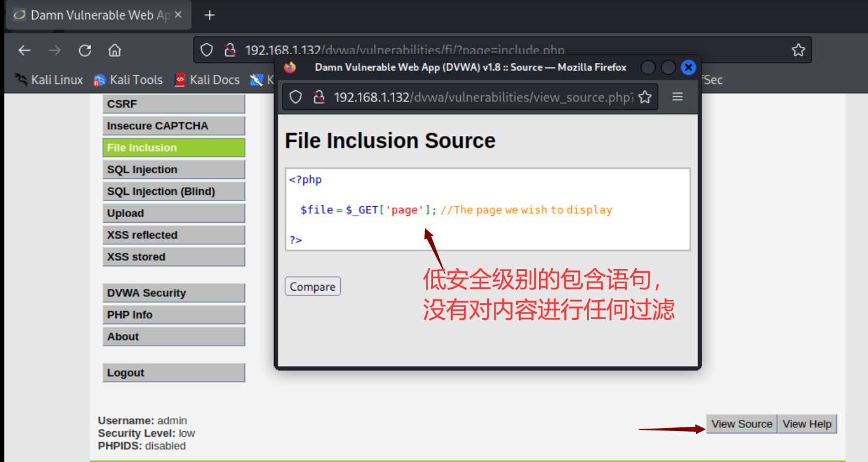Click the 'PHPIDS: disabled' status text
This screenshot has height=462, width=868.
click(x=142, y=445)
